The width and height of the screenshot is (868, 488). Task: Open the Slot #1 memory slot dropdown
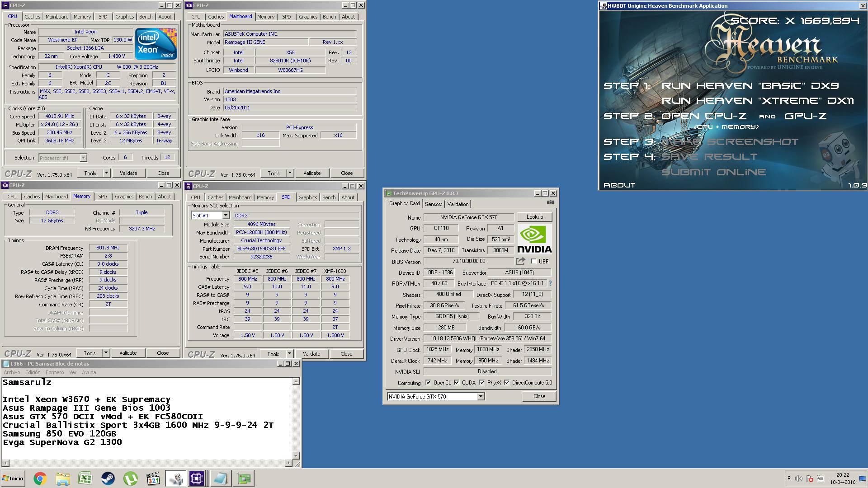[226, 216]
